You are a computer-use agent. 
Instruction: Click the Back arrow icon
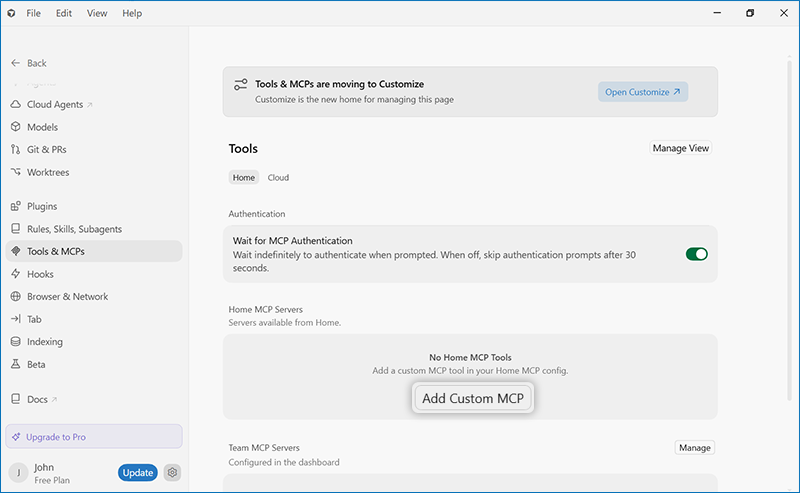click(x=16, y=63)
